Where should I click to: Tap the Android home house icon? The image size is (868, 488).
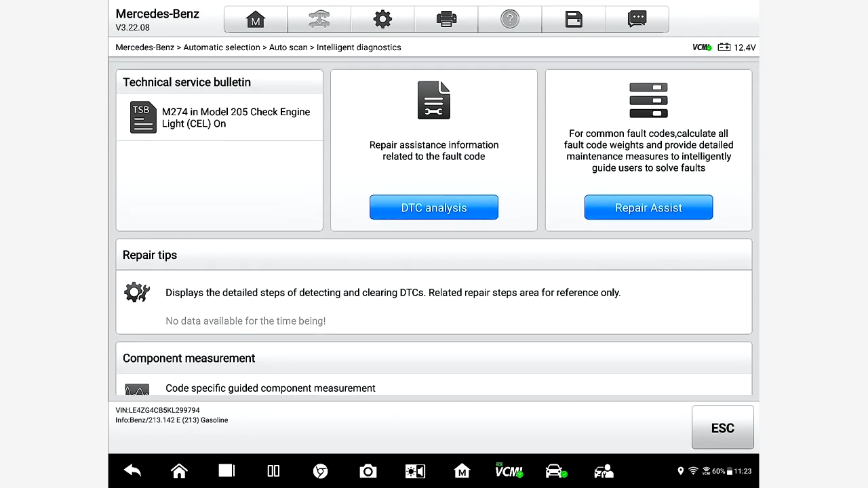coord(179,471)
